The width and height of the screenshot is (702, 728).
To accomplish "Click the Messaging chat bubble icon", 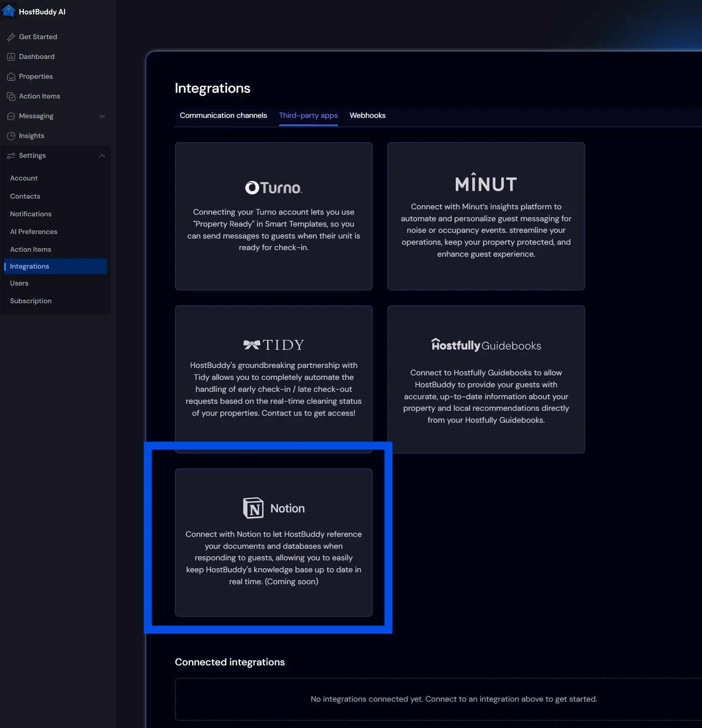I will 11,116.
